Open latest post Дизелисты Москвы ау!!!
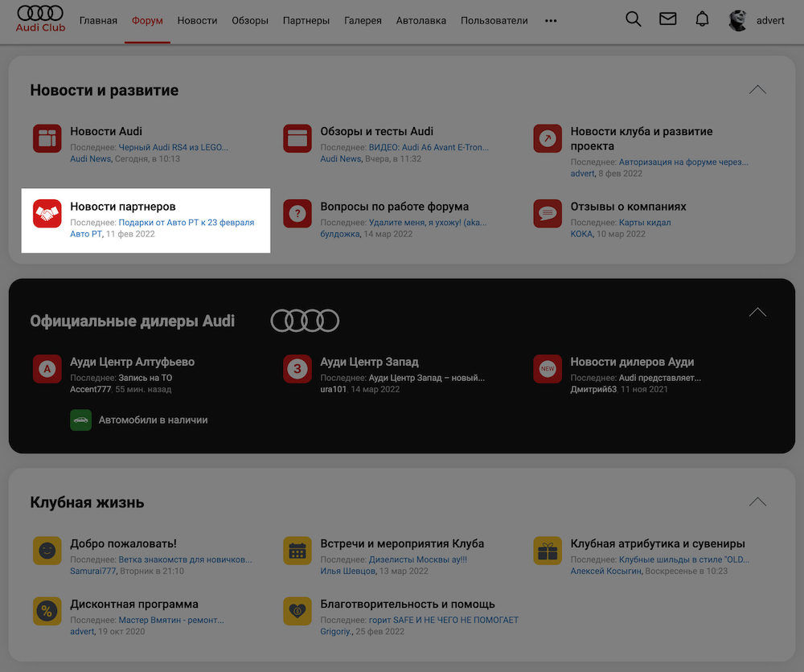The width and height of the screenshot is (804, 672). (418, 559)
